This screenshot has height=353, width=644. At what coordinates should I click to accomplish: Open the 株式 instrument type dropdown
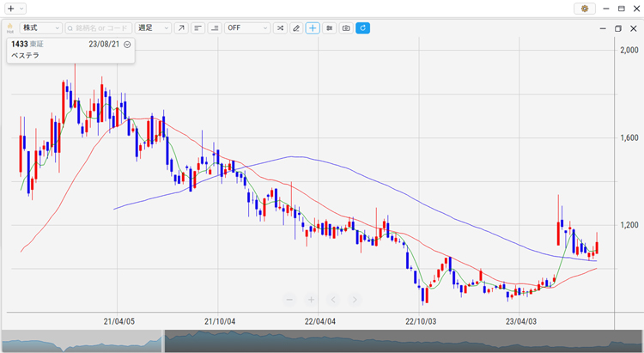click(40, 27)
